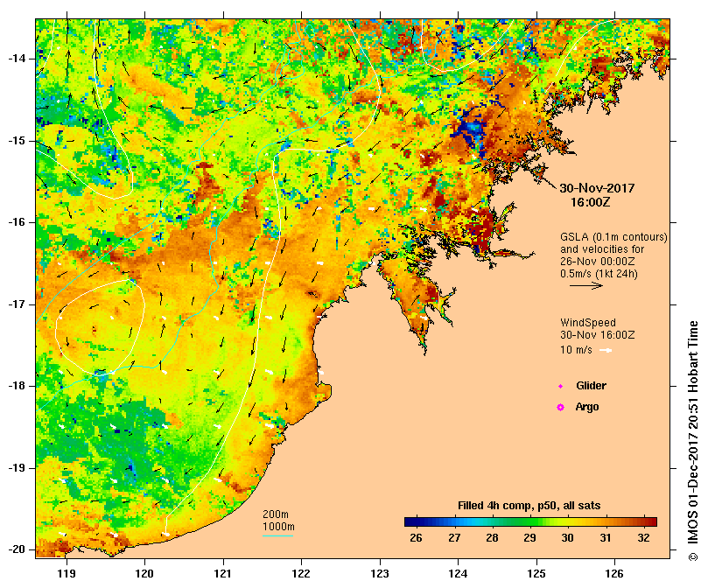This screenshot has height=588, width=708.
Task: Click the 'Glider' legend label
Action: pyautogui.click(x=591, y=386)
